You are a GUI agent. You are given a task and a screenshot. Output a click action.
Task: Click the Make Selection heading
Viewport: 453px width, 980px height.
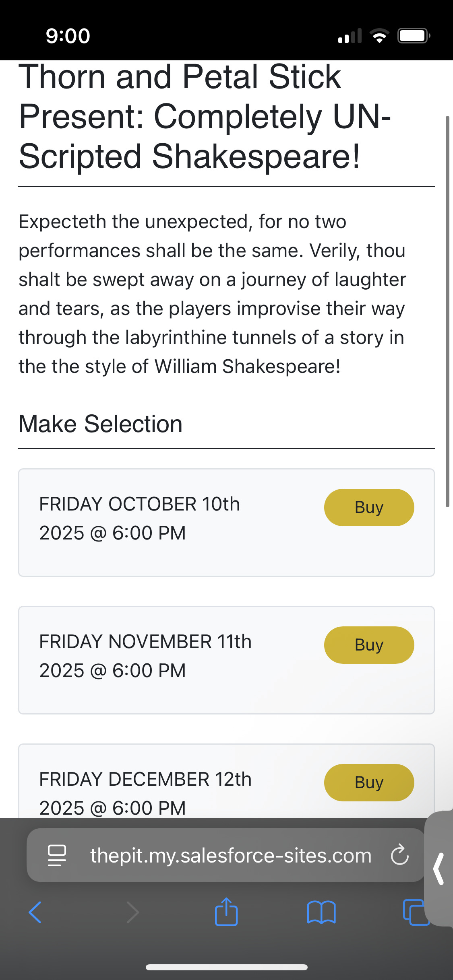[x=101, y=424]
